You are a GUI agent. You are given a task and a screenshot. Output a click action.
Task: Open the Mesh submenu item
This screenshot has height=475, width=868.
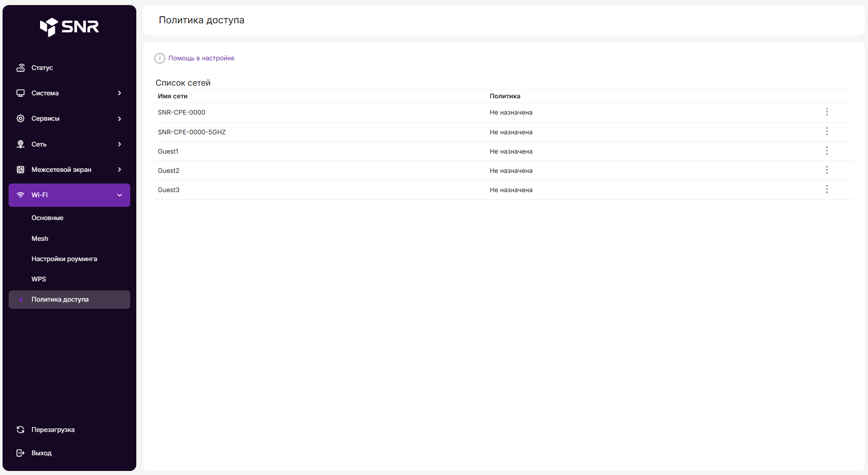[x=40, y=239]
